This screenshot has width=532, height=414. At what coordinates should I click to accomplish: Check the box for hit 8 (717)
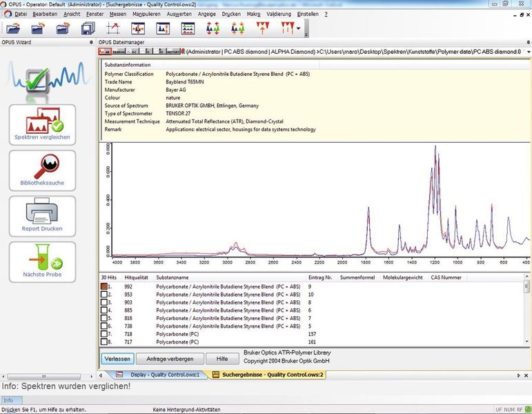tap(104, 342)
